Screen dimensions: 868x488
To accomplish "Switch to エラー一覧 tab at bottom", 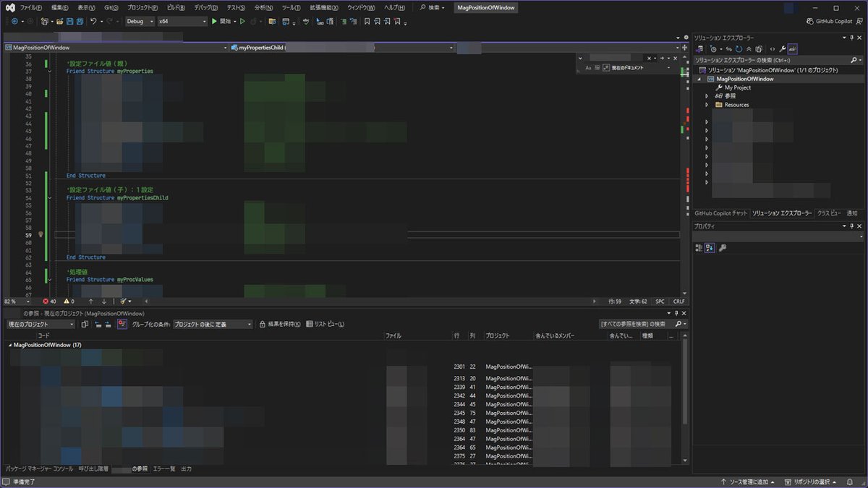I will (x=164, y=469).
